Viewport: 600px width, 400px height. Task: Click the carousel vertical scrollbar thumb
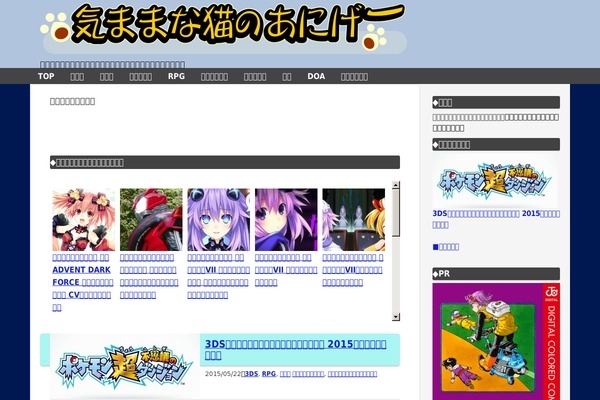396,212
